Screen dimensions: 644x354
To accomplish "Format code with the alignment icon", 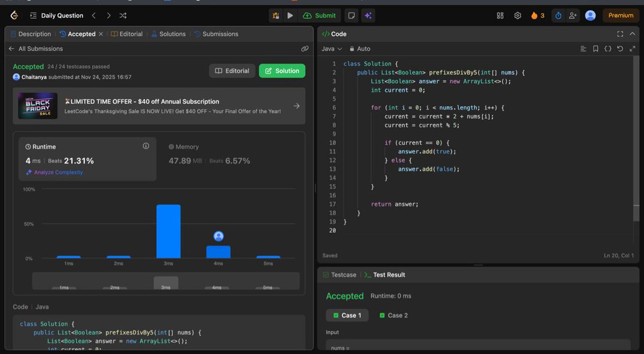I will click(x=583, y=48).
